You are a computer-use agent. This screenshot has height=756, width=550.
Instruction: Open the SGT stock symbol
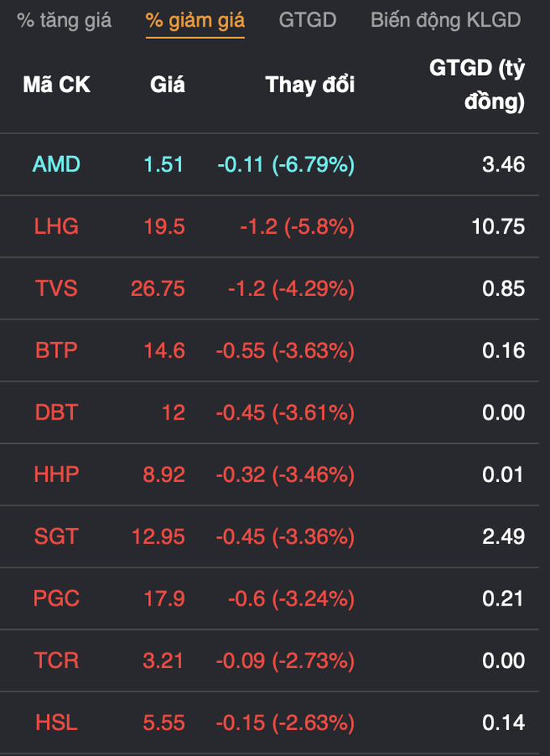point(57,536)
